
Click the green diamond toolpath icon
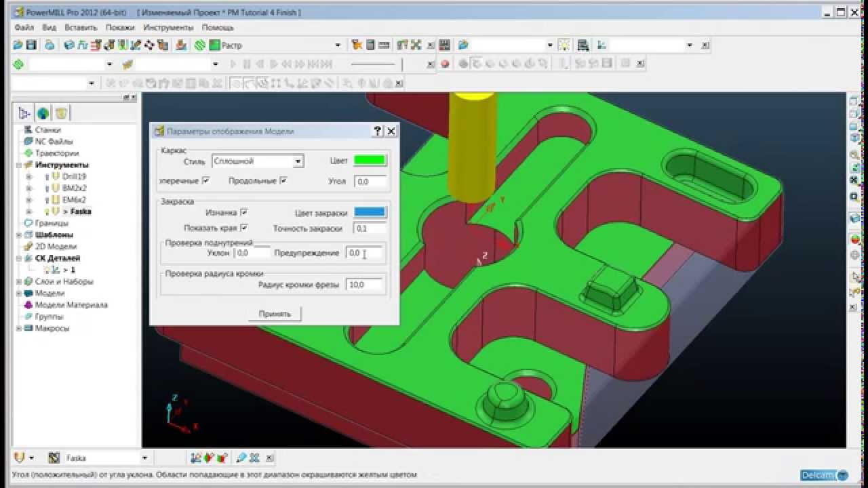click(x=18, y=64)
